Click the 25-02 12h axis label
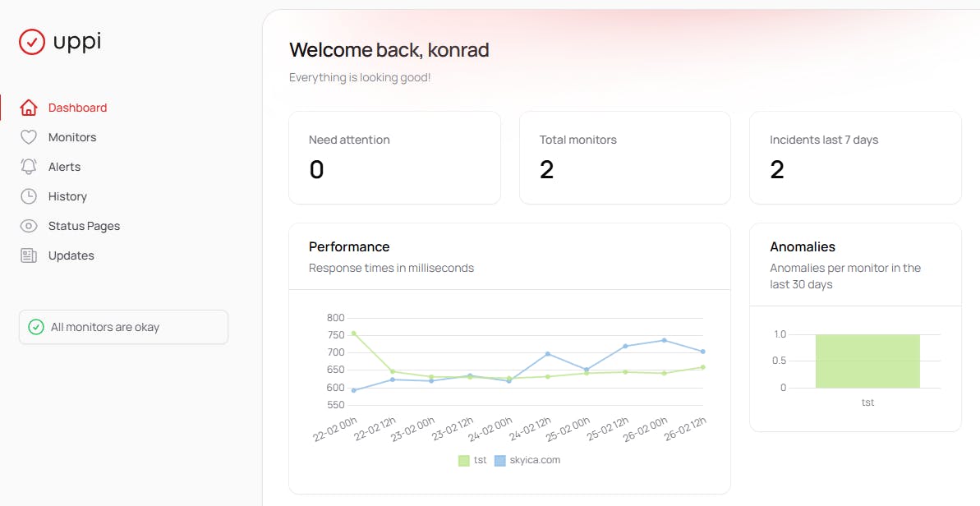This screenshot has height=506, width=980. tap(608, 429)
